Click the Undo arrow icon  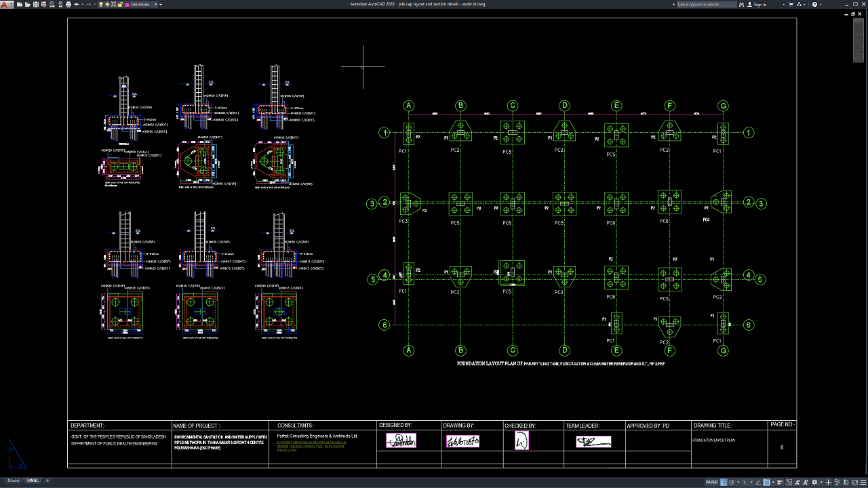(77, 4)
